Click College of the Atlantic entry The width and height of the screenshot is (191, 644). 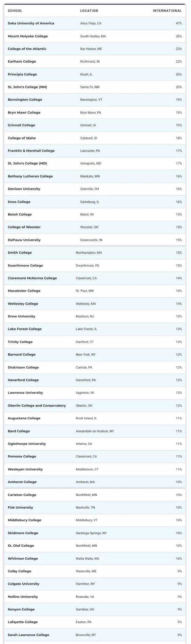coord(27,49)
